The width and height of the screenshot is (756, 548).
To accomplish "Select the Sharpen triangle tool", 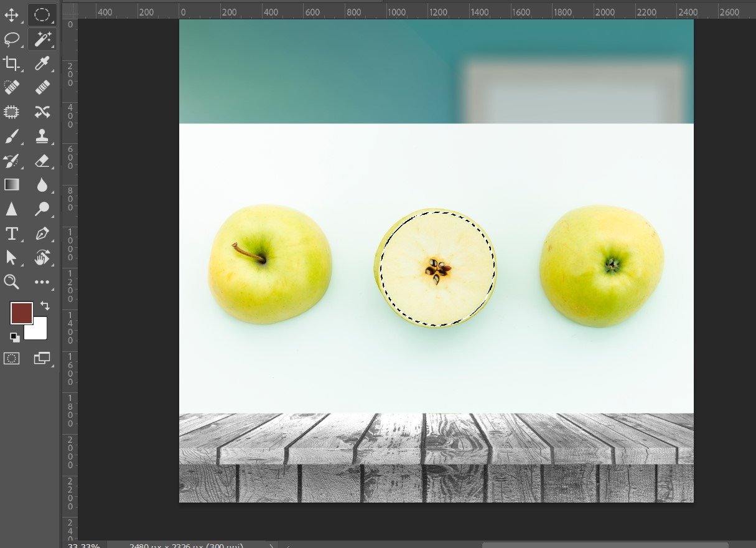I will click(12, 209).
